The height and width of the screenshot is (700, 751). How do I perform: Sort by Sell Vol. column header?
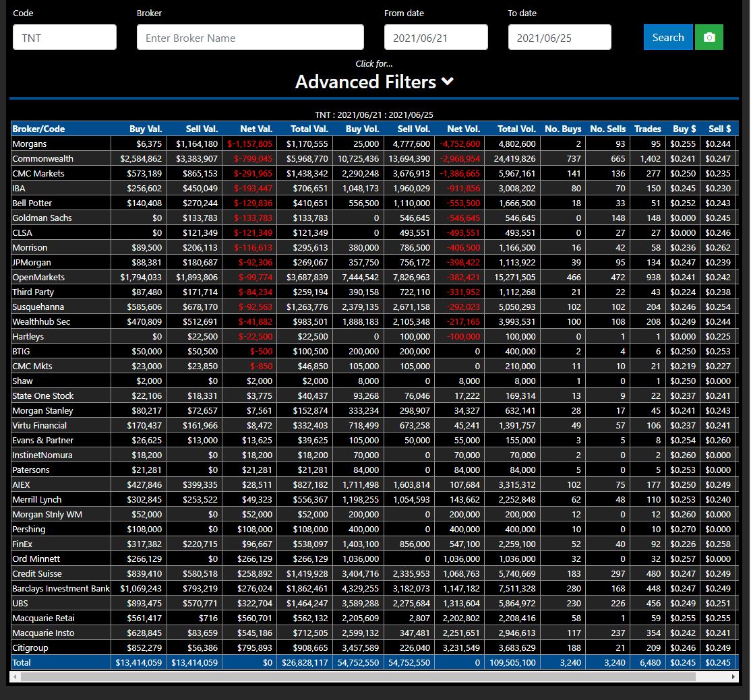[x=414, y=129]
